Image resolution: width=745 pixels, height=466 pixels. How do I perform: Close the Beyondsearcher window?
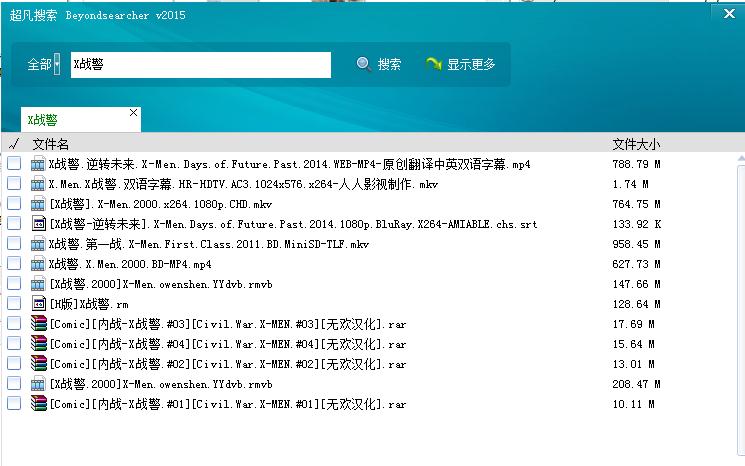click(x=729, y=14)
